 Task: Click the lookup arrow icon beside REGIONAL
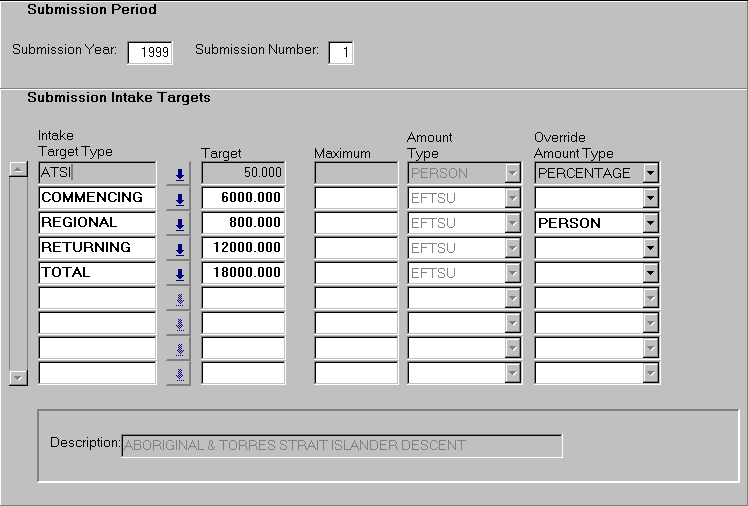[x=179, y=224]
